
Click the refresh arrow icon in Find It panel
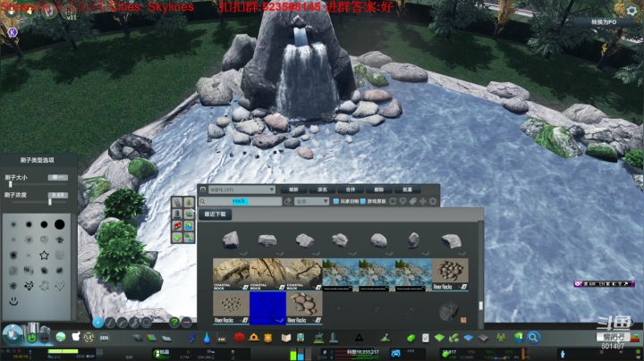(393, 201)
